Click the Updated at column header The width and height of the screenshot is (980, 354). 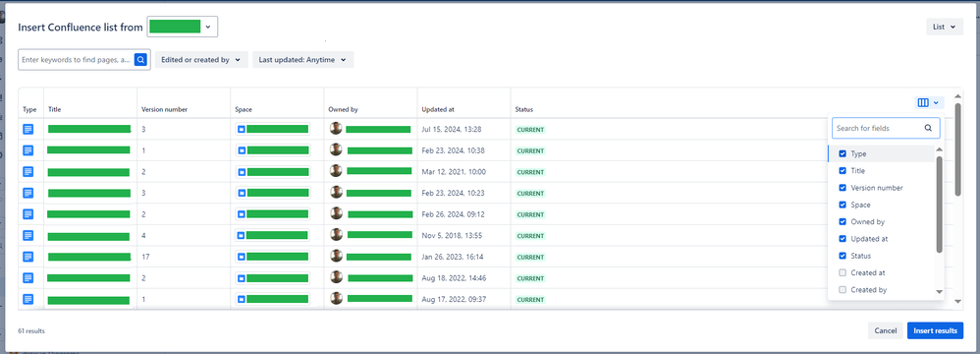coord(438,109)
